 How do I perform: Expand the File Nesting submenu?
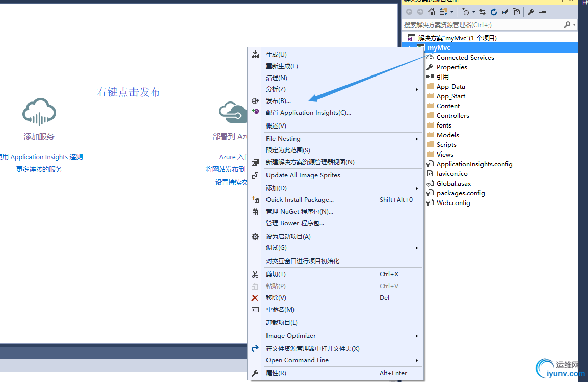point(336,138)
